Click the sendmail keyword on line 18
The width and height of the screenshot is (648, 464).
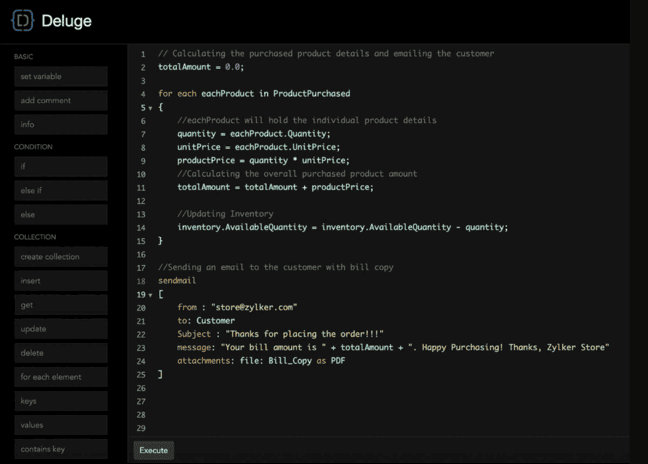click(177, 281)
